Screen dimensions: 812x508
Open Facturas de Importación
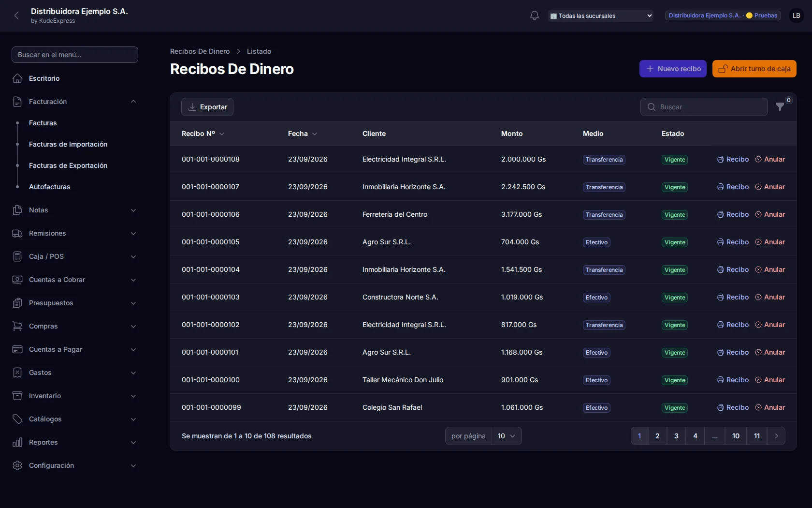point(68,144)
